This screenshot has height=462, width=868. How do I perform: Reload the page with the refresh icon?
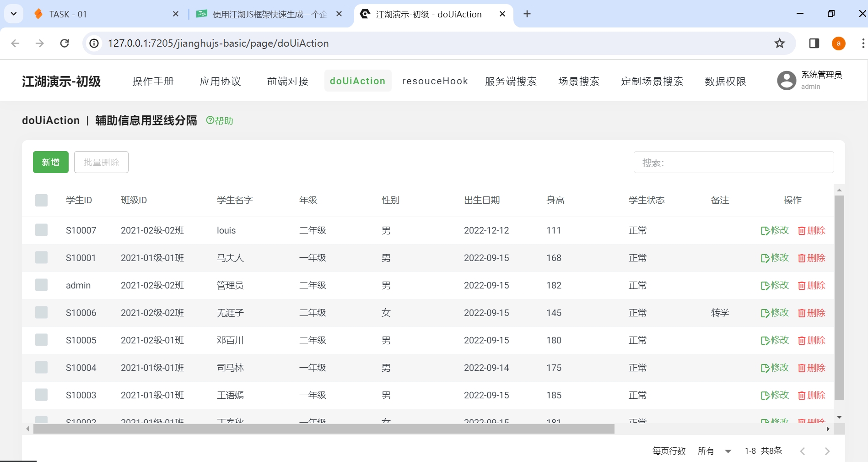click(x=65, y=43)
